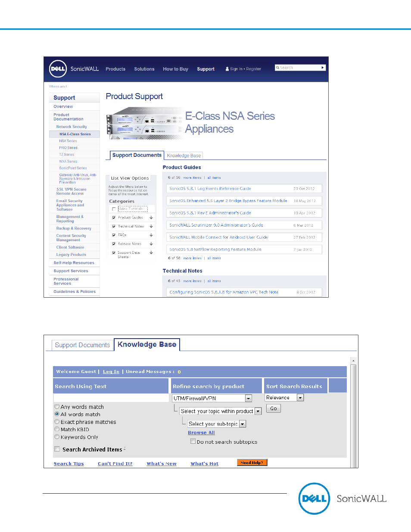Open the Solutions menu in header
Viewport: 411px width, 532px height.
coord(144,69)
